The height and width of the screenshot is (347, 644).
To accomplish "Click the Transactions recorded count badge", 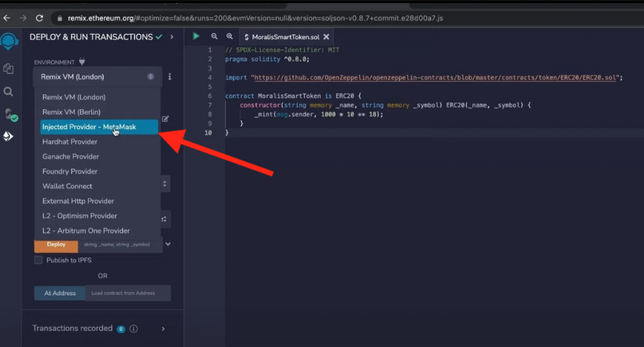I will (x=121, y=329).
